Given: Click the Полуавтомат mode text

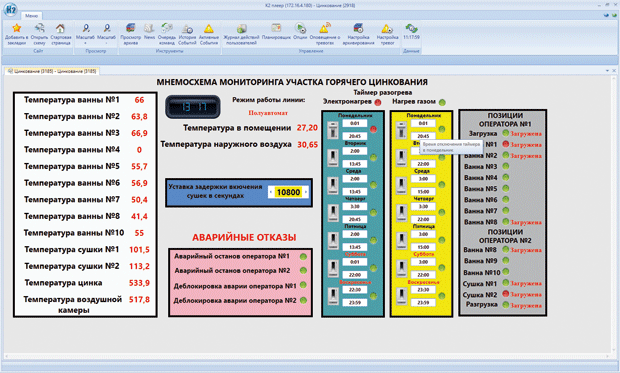Looking at the screenshot, I should click(268, 113).
